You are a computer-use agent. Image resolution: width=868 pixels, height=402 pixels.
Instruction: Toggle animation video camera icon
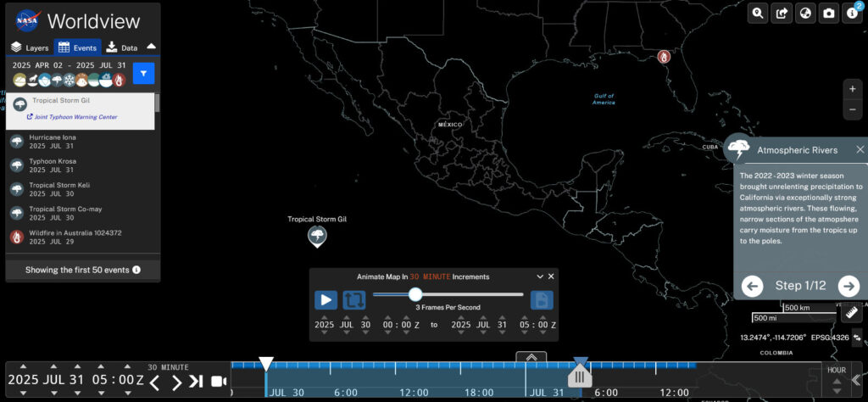click(x=219, y=382)
